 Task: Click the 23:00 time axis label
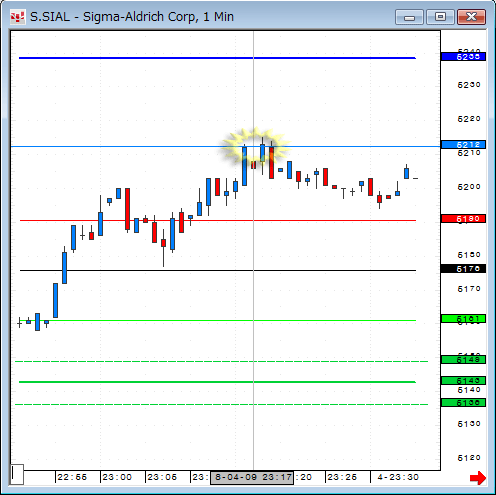[x=117, y=477]
